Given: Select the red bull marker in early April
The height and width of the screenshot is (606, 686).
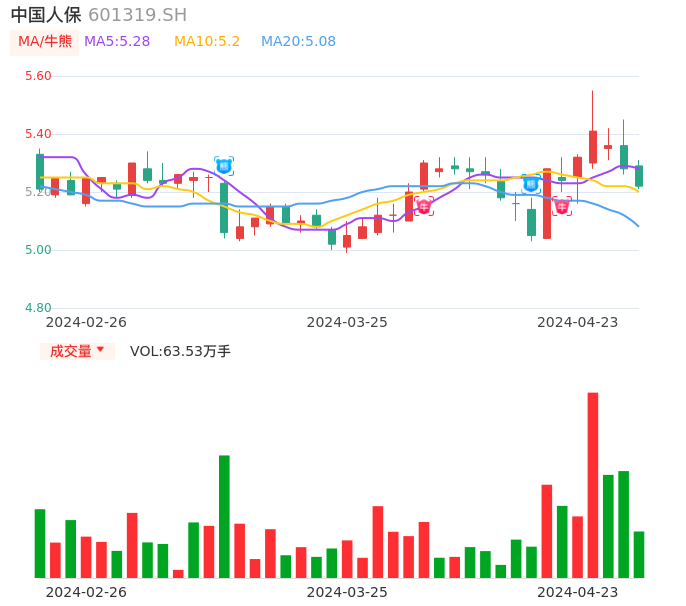Looking at the screenshot, I should pyautogui.click(x=424, y=206).
